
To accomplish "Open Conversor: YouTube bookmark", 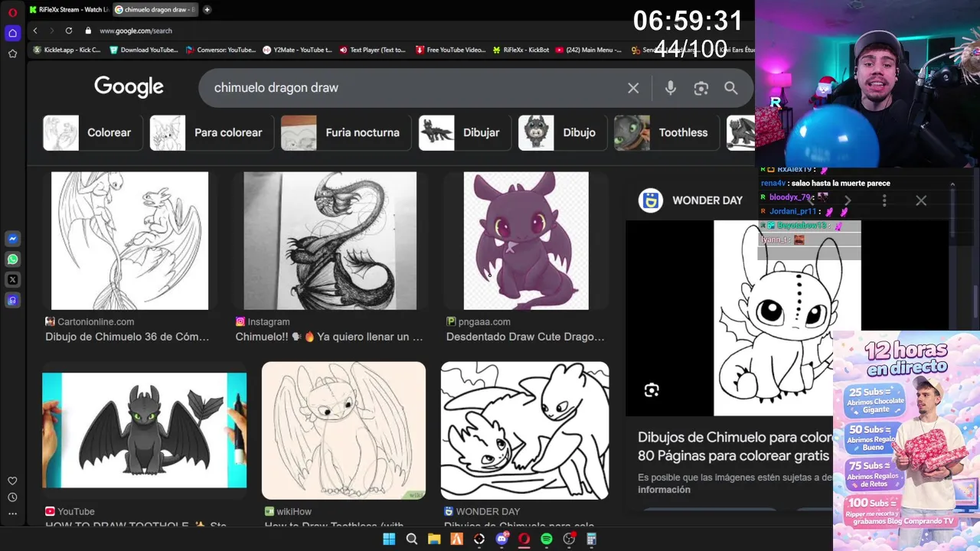I will pos(220,50).
